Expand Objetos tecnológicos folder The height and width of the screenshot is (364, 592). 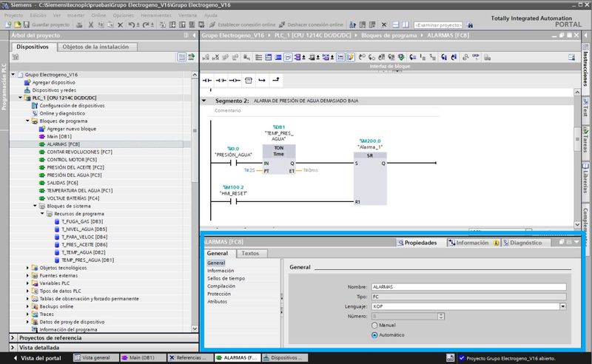[27, 268]
